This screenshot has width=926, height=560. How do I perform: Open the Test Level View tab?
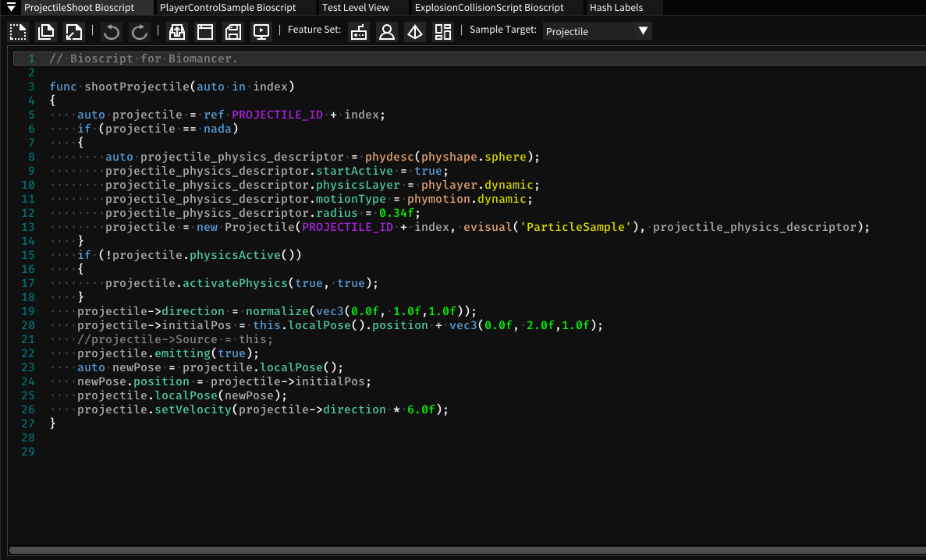355,7
